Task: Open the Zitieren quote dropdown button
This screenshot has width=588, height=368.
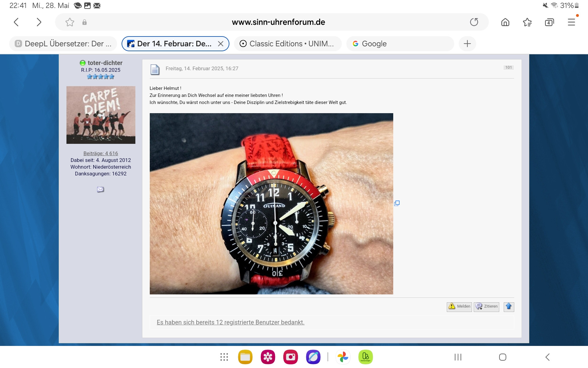Action: click(486, 306)
